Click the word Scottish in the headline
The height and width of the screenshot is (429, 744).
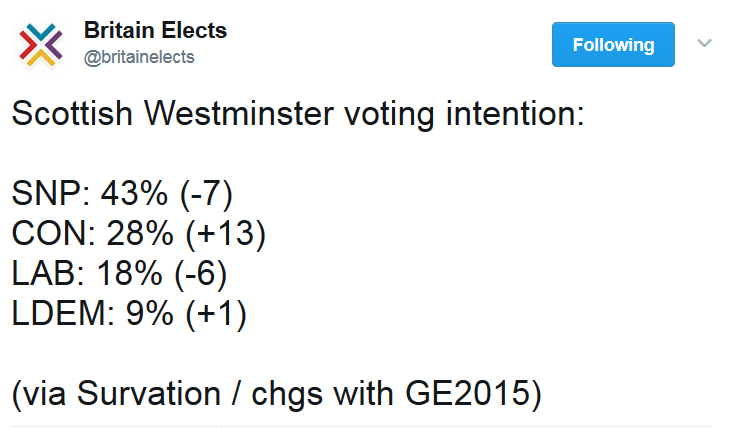tap(72, 113)
